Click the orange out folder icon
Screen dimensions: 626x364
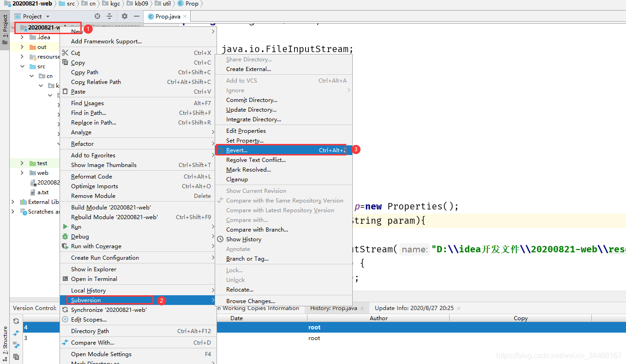[x=33, y=47]
